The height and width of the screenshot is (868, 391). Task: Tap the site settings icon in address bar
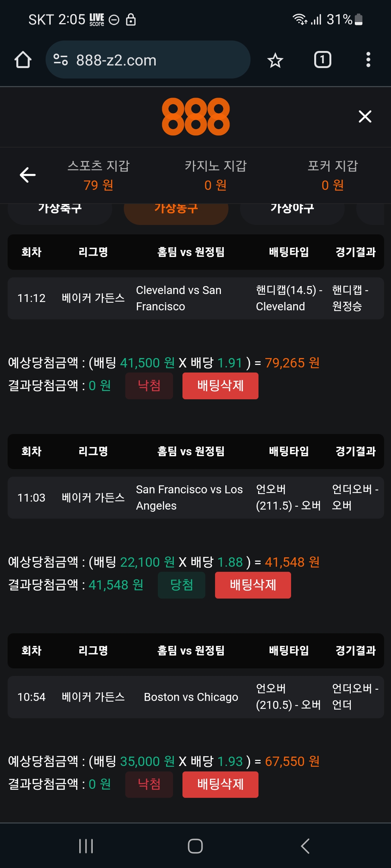[x=60, y=60]
